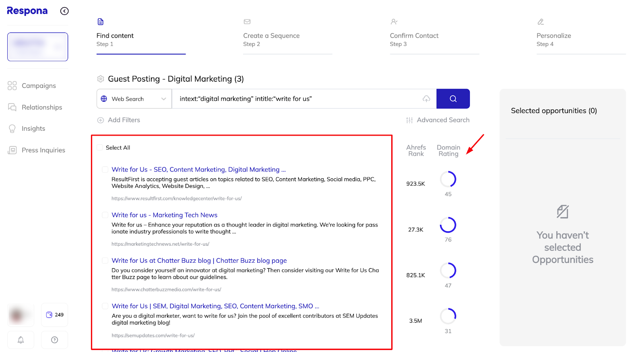Click the domain rating gauge showing 76
The width and height of the screenshot is (644, 352).
coord(448,225)
